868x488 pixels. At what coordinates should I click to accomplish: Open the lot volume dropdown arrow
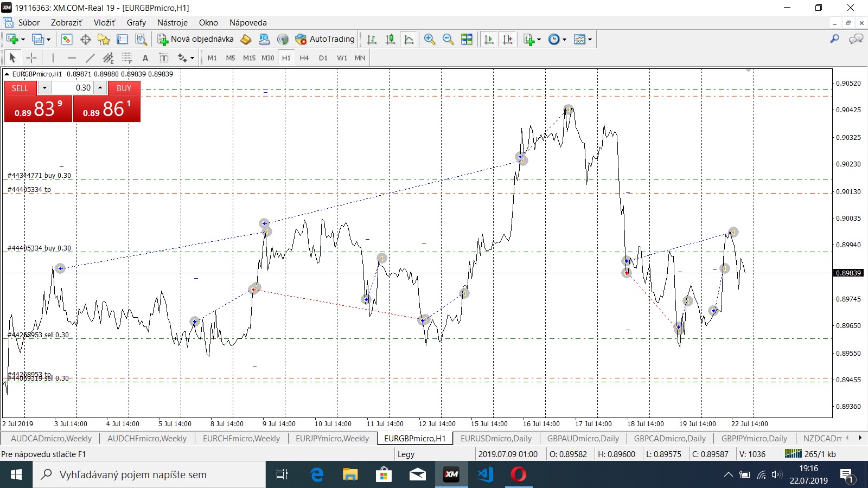[x=44, y=88]
